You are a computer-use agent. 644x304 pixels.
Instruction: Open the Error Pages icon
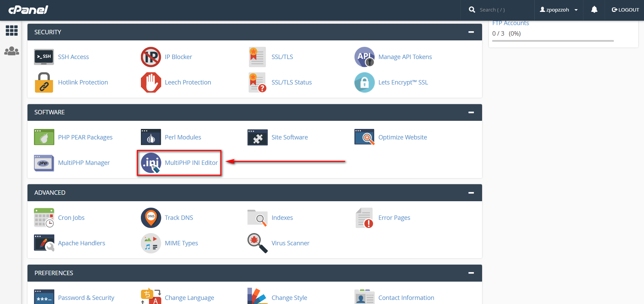point(365,217)
